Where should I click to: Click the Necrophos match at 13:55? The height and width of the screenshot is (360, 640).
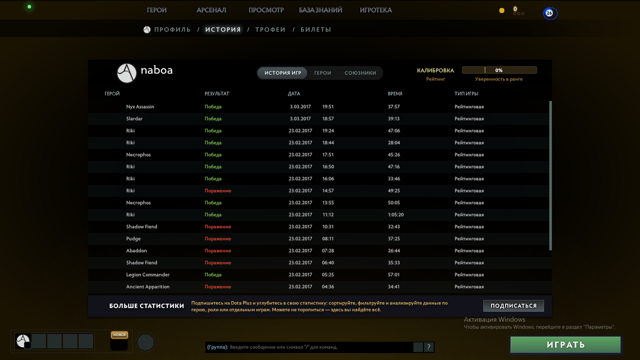318,202
